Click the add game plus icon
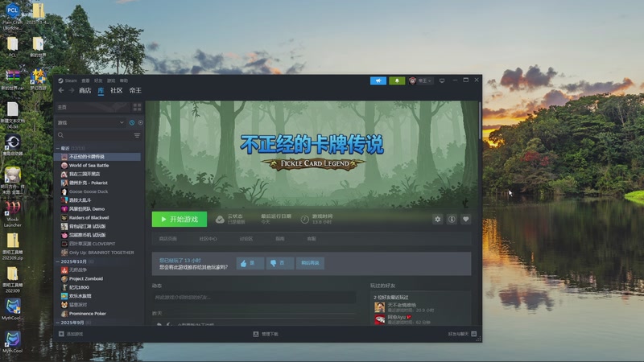The height and width of the screenshot is (362, 644). click(x=62, y=334)
